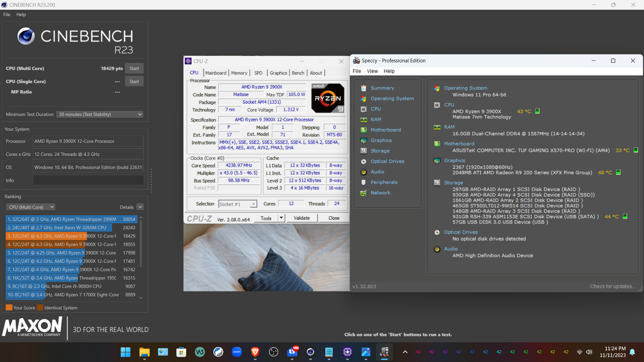Select the Core i9-9880H ranking row

[71, 286]
